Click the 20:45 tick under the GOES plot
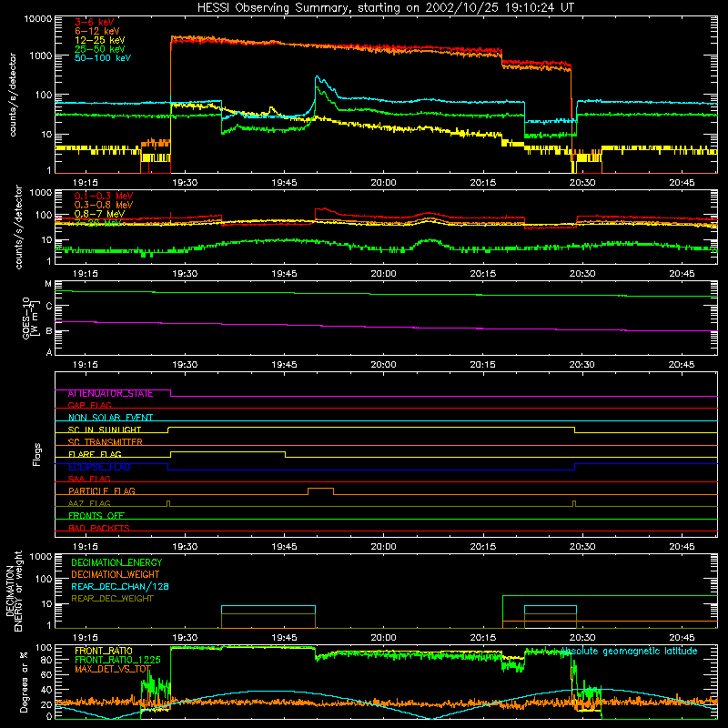The width and height of the screenshot is (728, 728). [x=682, y=365]
